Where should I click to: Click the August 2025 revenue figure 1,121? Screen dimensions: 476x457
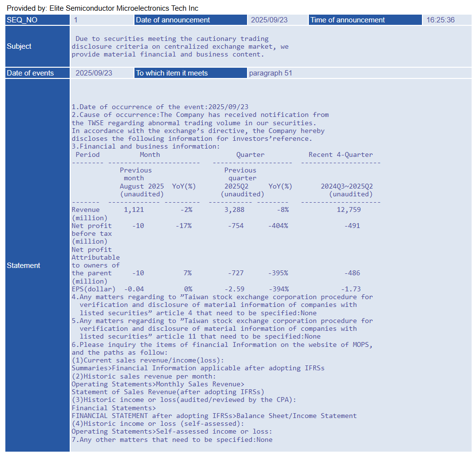tap(134, 210)
